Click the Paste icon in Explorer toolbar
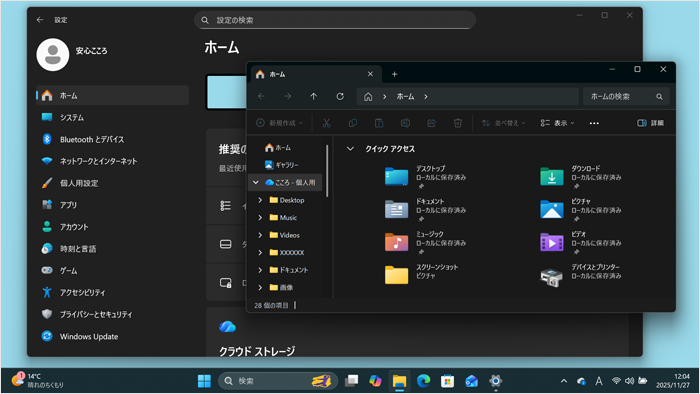The width and height of the screenshot is (700, 394). click(x=379, y=123)
